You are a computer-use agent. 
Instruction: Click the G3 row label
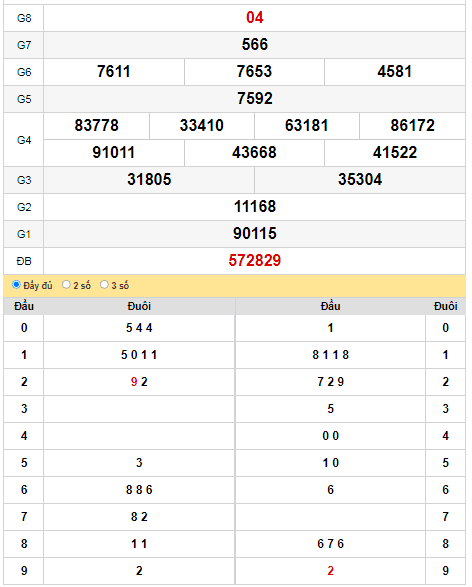pos(24,180)
